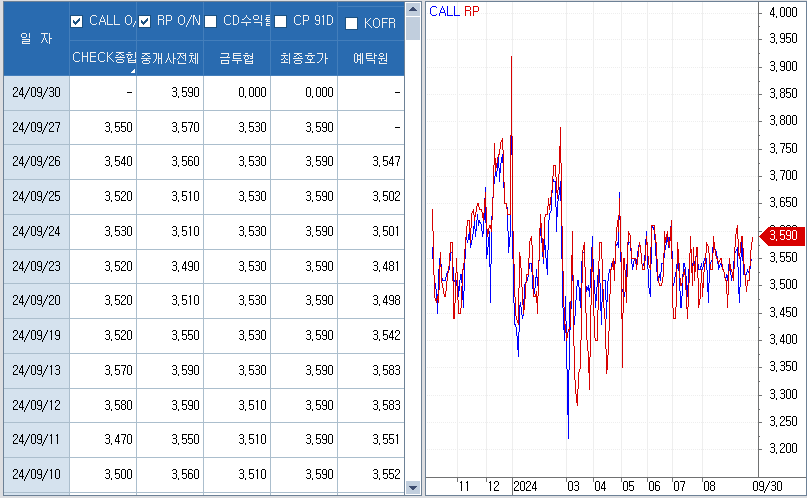This screenshot has width=807, height=498.
Task: Click the 일자 date column header
Action: coord(37,38)
